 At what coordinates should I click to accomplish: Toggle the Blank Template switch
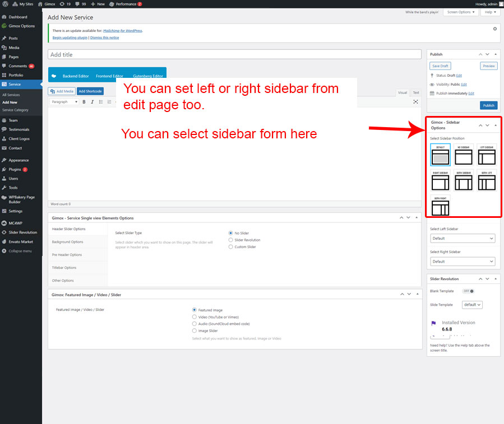click(468, 291)
